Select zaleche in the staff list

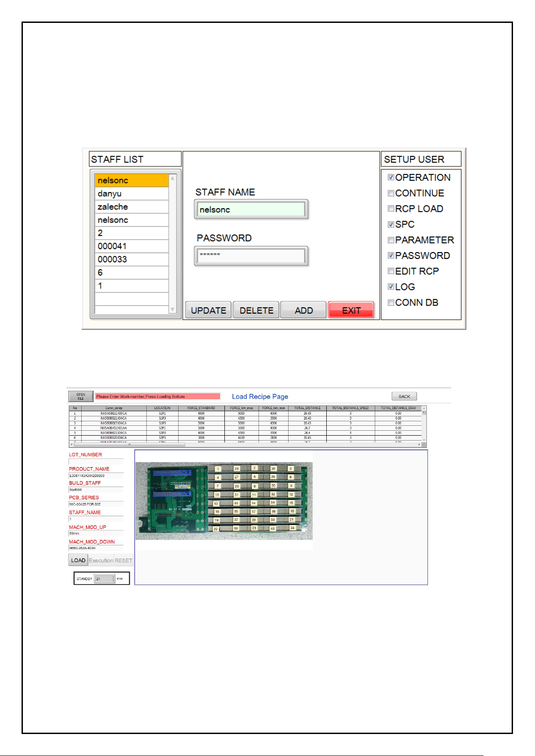pyautogui.click(x=132, y=206)
